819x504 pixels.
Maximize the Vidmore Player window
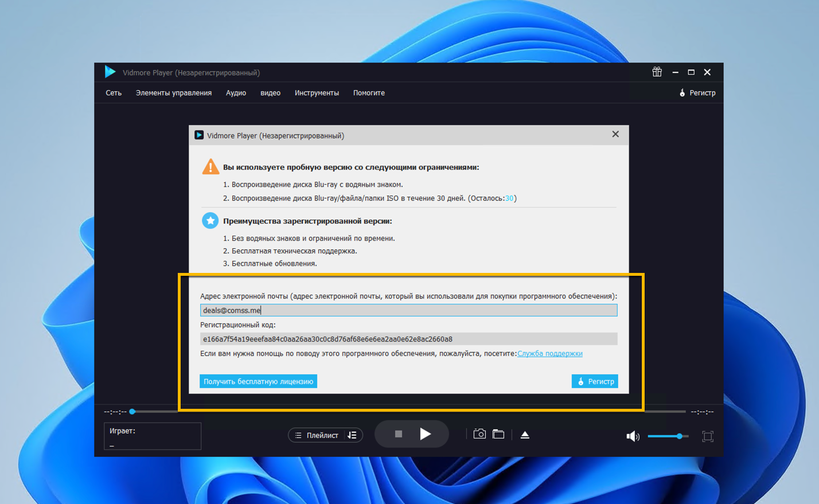point(691,72)
